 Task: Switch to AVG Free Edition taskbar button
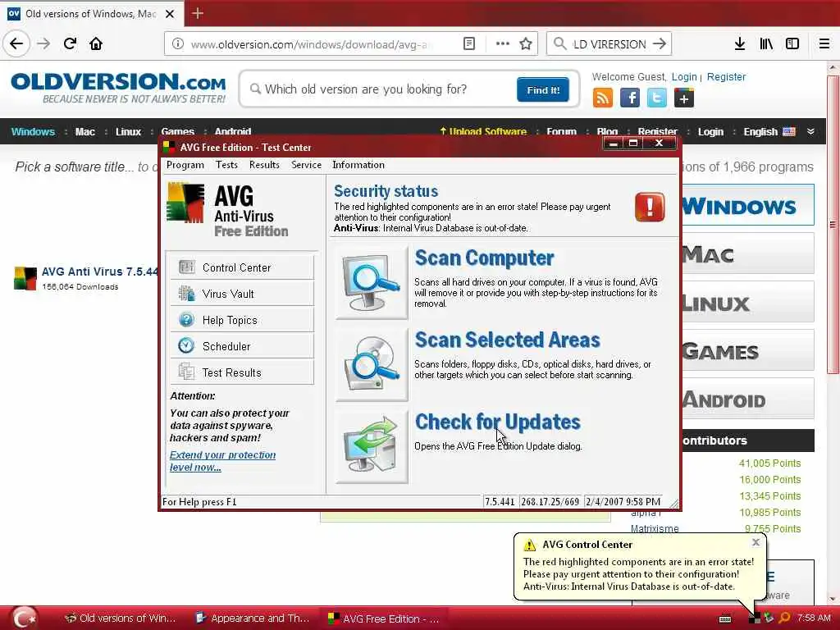[x=385, y=619]
